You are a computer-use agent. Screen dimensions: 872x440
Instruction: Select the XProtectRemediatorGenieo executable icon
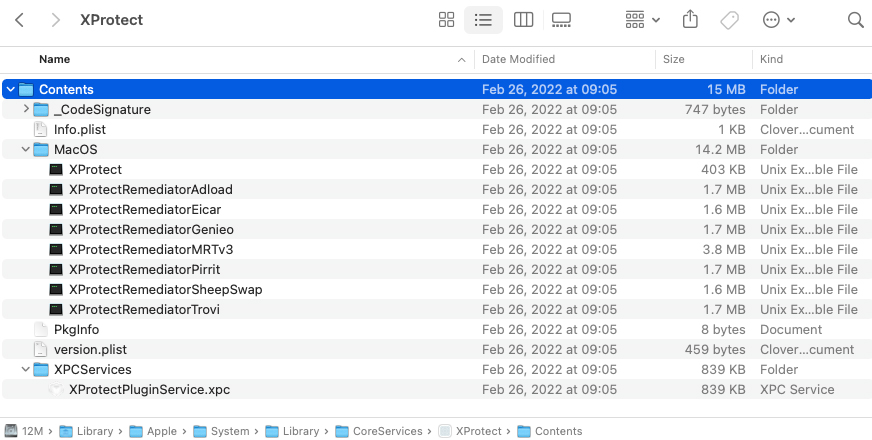click(56, 230)
